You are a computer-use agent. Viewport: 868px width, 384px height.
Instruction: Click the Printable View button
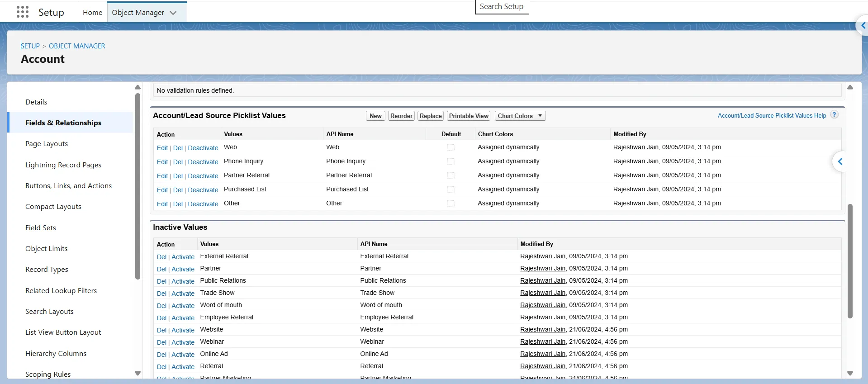[x=469, y=116]
